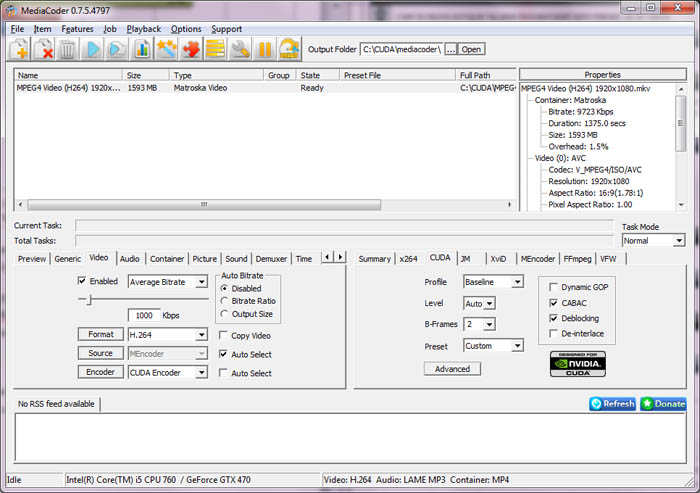Open the Playback menu
This screenshot has height=493, width=700.
143,29
